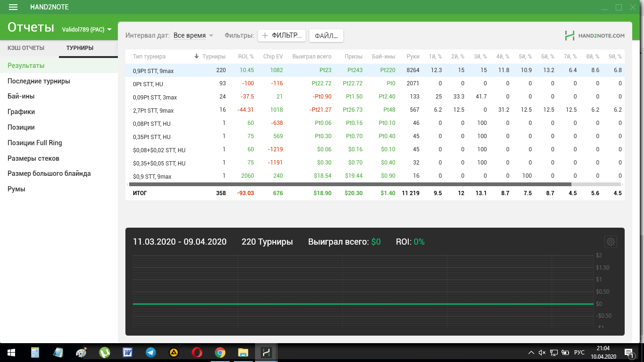Click ROI value 2060 cell
Image resolution: width=644 pixels, height=362 pixels.
[x=247, y=176]
